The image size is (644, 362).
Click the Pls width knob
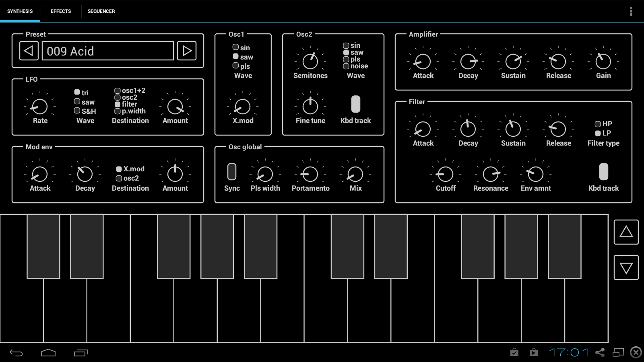tap(266, 174)
